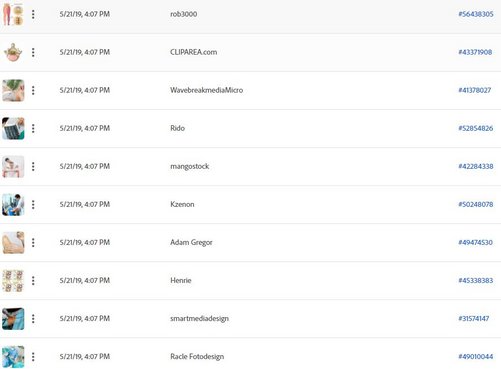The image size is (501, 369).
Task: Click the rob3000 leg anatomy thumbnail
Action: (x=13, y=14)
